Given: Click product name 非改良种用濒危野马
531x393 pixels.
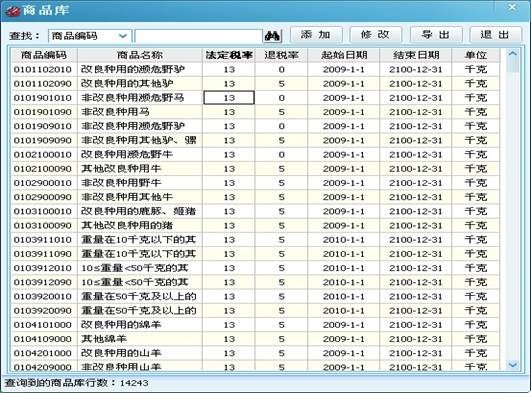Looking at the screenshot, I should (133, 98).
